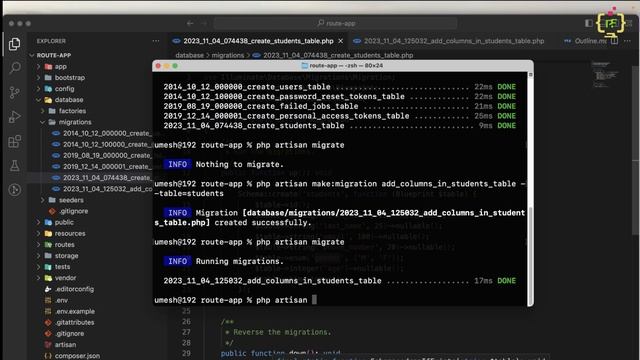640x360 pixels.
Task: Open the Search view in activity bar
Action: (15, 67)
